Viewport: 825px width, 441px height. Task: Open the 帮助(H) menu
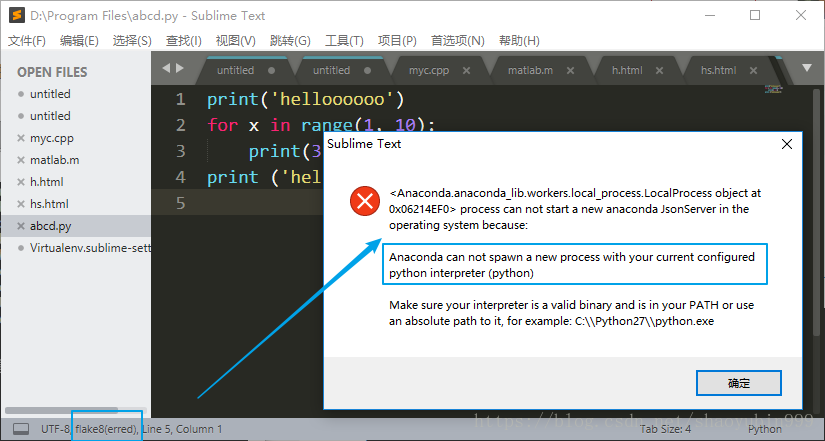tap(519, 41)
